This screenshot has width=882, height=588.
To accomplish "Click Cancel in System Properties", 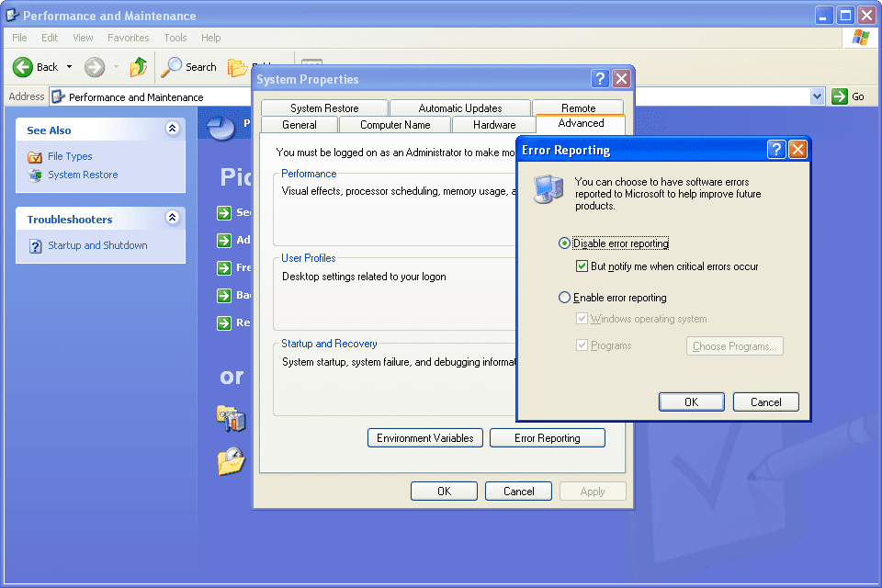I will click(x=518, y=492).
